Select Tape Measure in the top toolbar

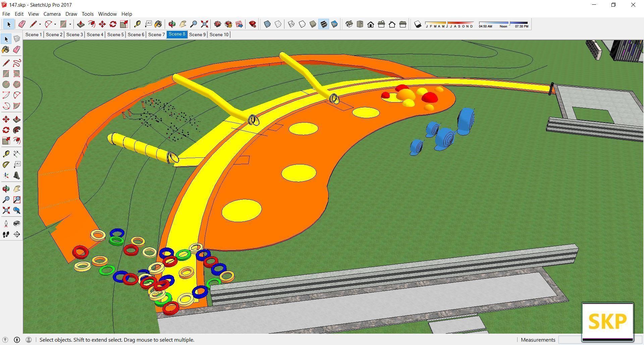(x=137, y=24)
